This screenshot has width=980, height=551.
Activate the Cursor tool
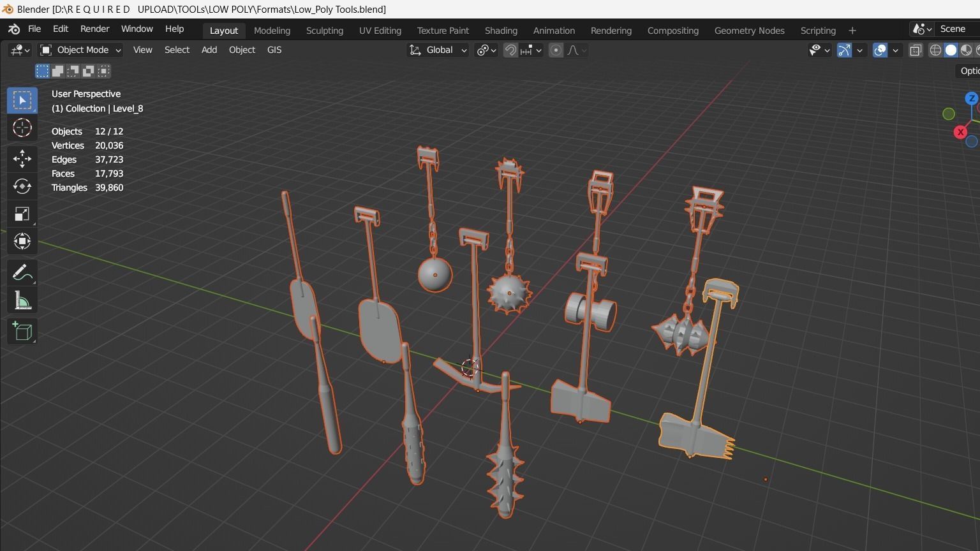tap(22, 128)
